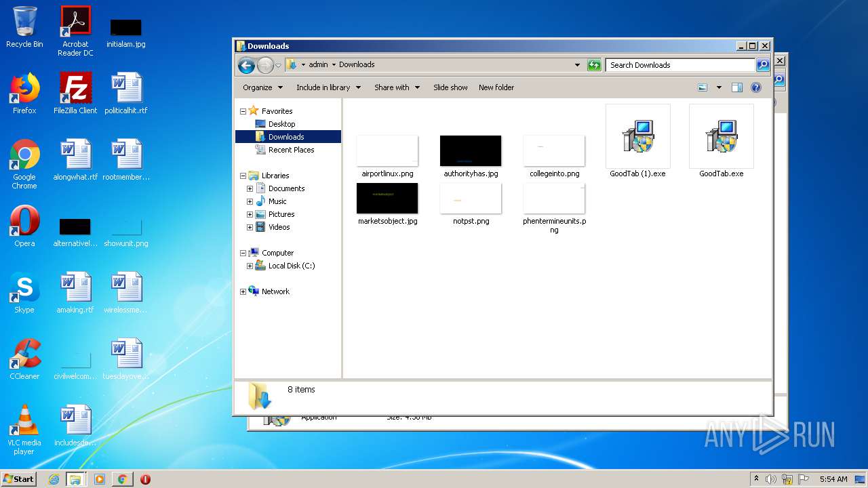Image resolution: width=868 pixels, height=488 pixels.
Task: Open Explorer Help question mark icon
Action: (x=756, y=87)
